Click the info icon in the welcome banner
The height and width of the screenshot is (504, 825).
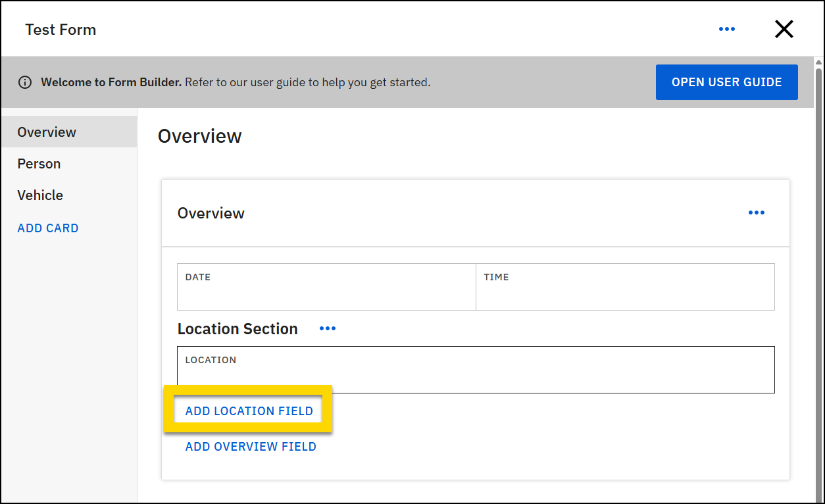[x=25, y=82]
